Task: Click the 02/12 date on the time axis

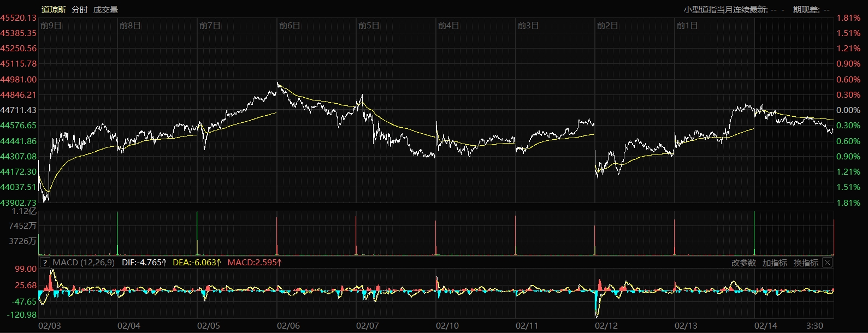Action: [606, 326]
